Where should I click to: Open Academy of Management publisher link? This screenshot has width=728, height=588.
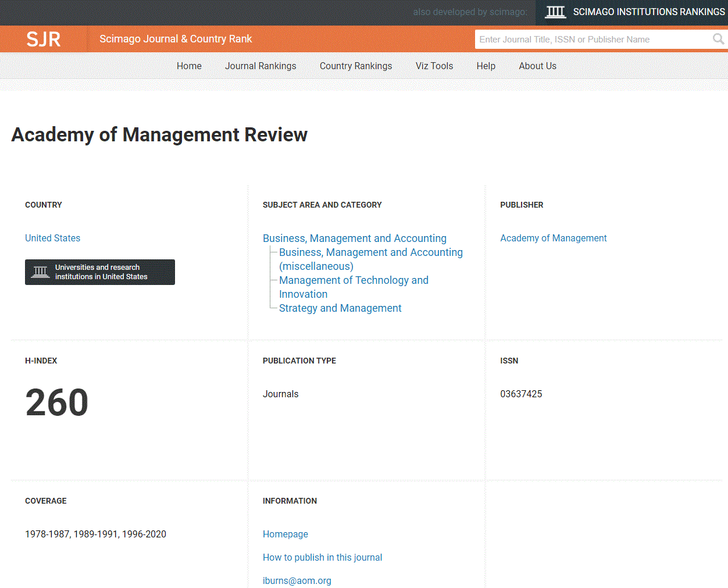click(x=554, y=238)
